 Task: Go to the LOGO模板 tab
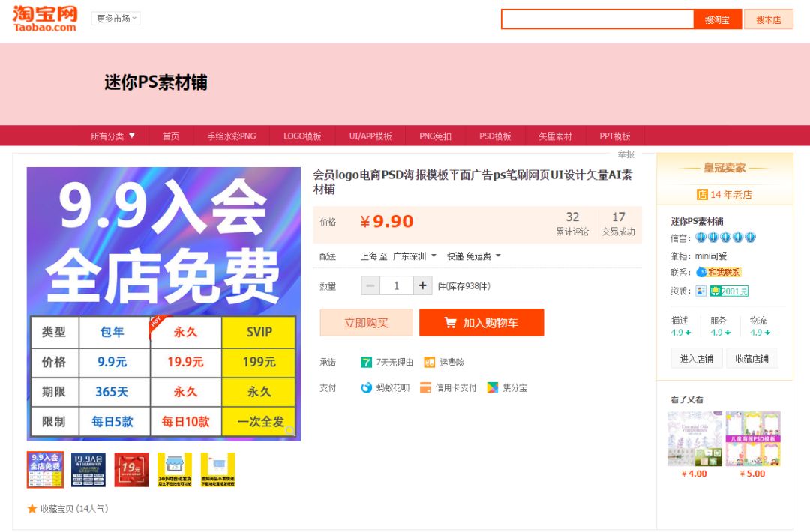click(x=302, y=136)
